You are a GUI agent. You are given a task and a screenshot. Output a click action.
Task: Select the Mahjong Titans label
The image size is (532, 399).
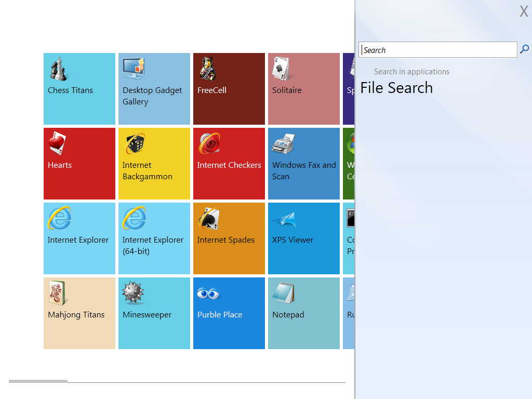click(x=76, y=315)
